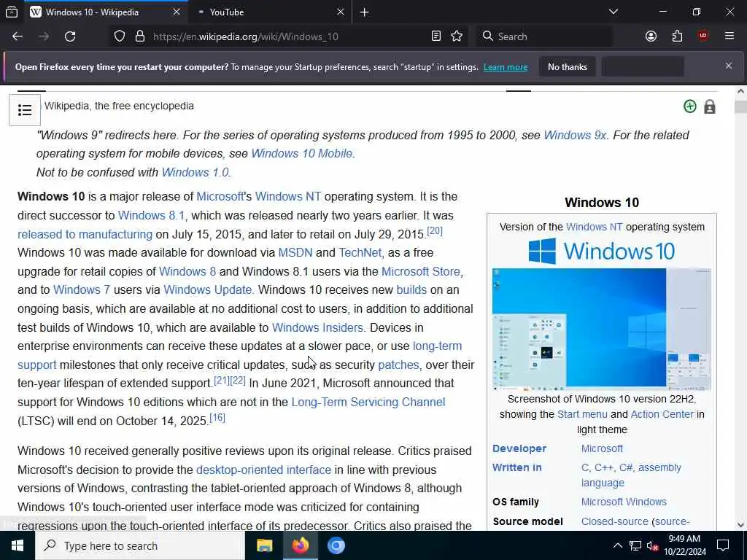
Task: Open a new tab with plus button
Action: point(365,12)
